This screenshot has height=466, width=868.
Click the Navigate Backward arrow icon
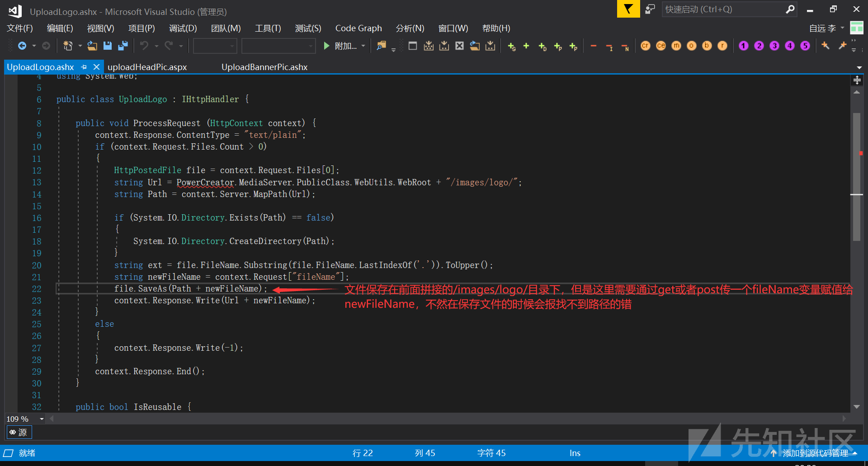coord(22,46)
